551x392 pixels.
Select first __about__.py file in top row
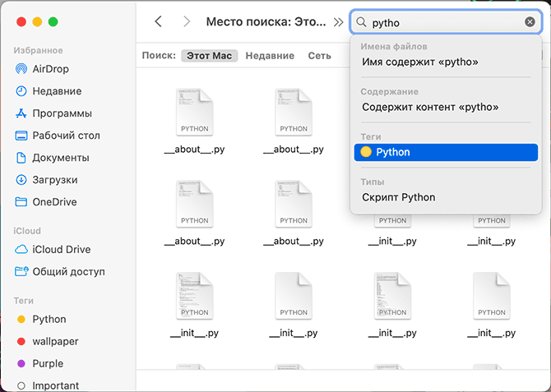coord(194,122)
